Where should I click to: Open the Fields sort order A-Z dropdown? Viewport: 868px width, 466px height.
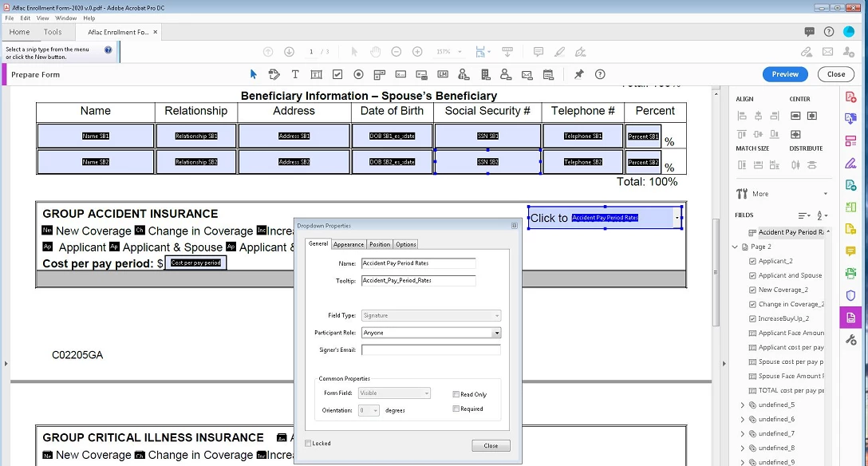click(x=823, y=215)
